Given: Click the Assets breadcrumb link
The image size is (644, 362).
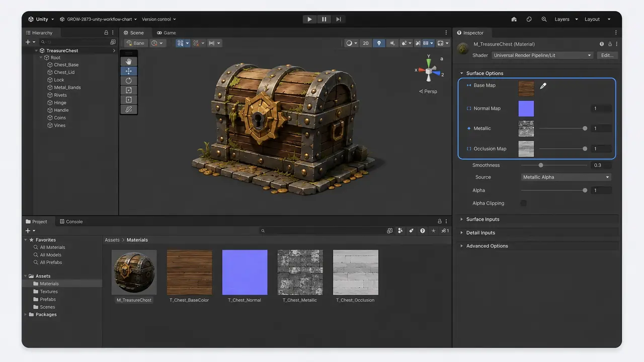Looking at the screenshot, I should click(x=112, y=240).
